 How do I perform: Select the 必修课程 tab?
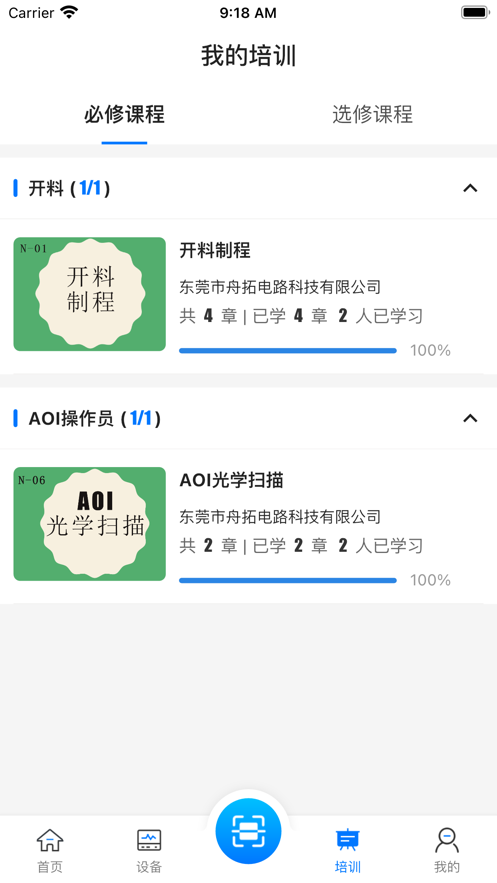point(124,114)
